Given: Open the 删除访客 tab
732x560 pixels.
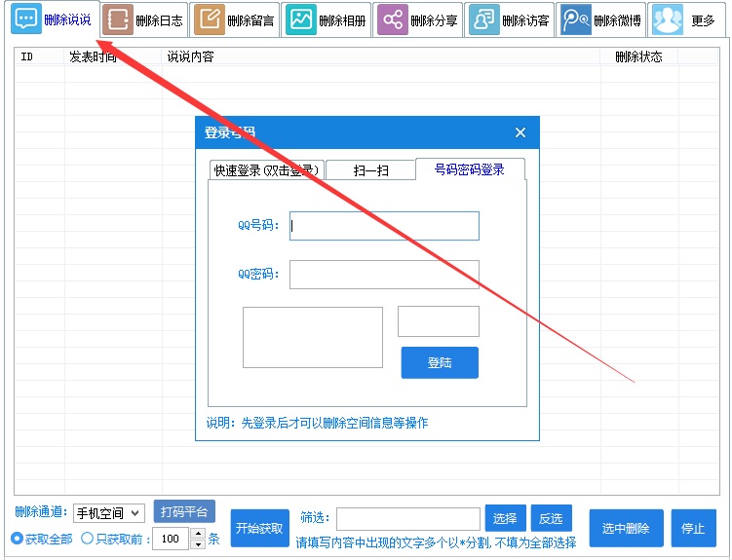Looking at the screenshot, I should click(x=511, y=20).
